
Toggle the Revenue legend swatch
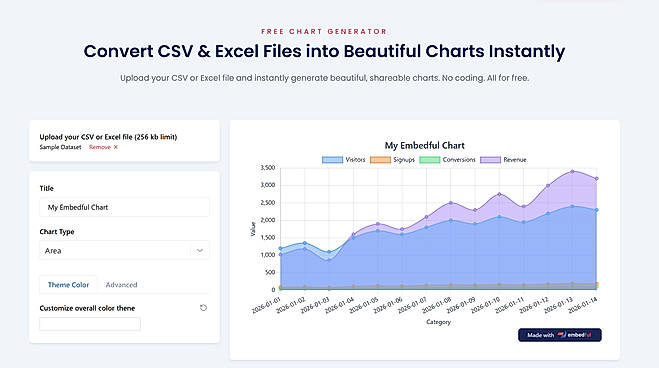click(x=490, y=160)
